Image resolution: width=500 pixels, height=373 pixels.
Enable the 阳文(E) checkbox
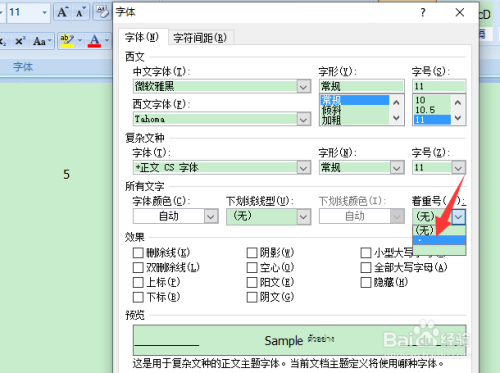pyautogui.click(x=252, y=282)
